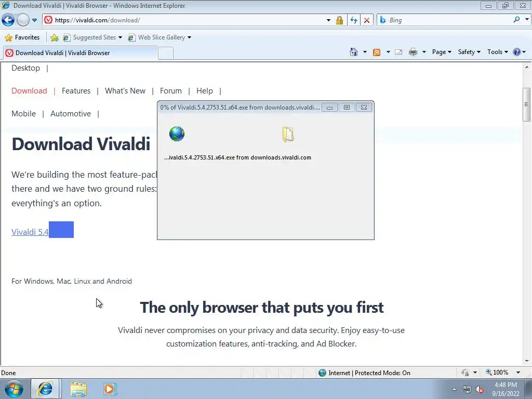
Task: Expand the address bar autocomplete dropdown
Action: pos(328,20)
